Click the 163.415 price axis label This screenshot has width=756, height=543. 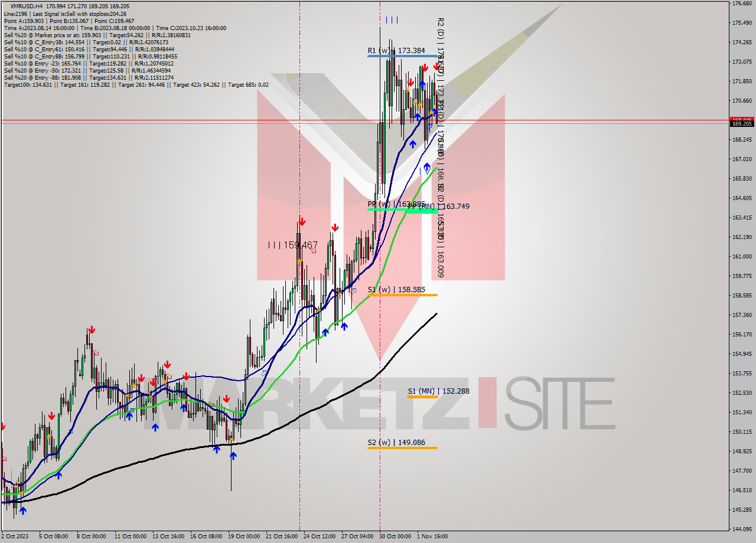(x=742, y=218)
